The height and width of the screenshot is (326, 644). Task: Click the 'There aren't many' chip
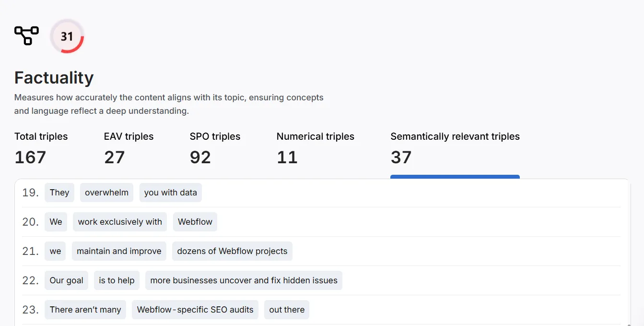click(x=85, y=310)
